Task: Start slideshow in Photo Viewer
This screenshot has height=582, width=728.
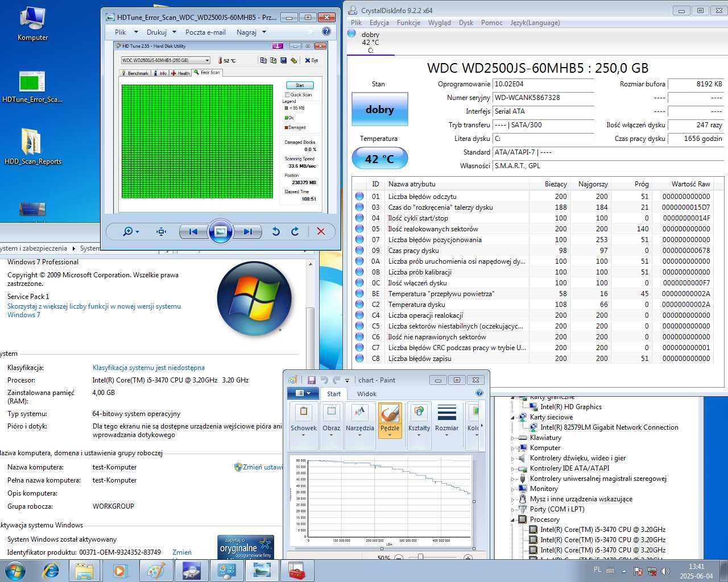Action: point(221,231)
